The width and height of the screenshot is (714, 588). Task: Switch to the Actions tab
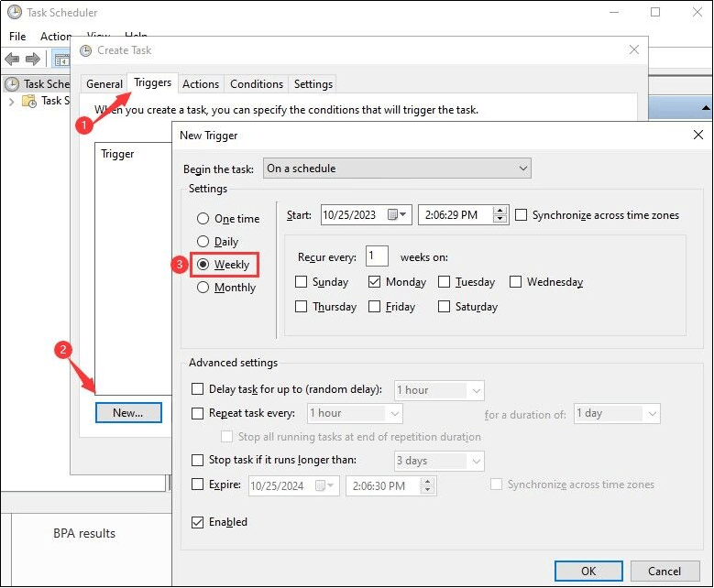201,84
